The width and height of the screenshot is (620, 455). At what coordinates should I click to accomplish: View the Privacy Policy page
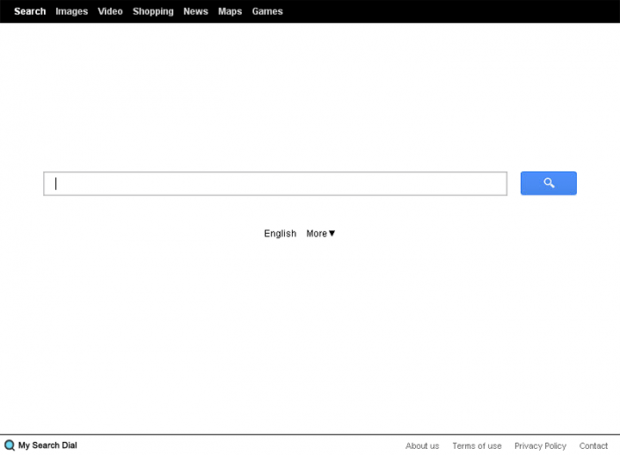point(540,446)
